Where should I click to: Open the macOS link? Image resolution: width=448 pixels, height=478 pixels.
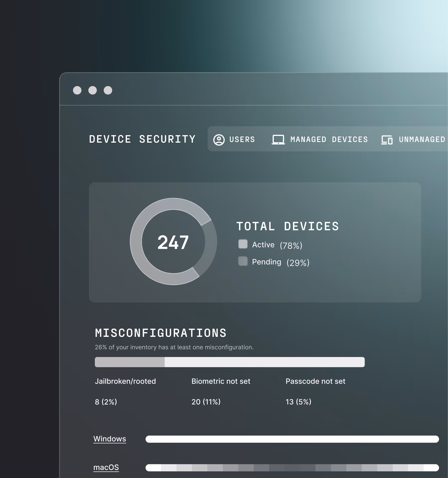pyautogui.click(x=106, y=468)
